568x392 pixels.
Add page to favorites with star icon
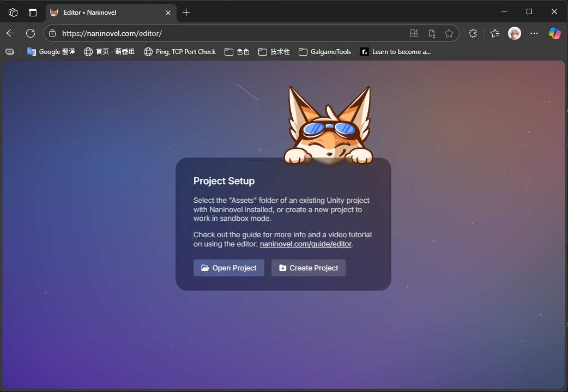(449, 33)
